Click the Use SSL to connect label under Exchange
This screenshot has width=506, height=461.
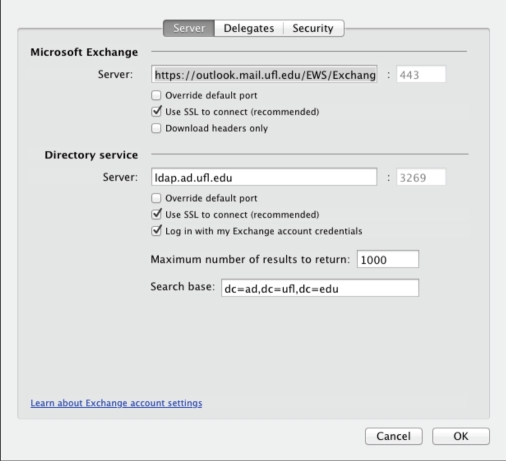tap(242, 112)
